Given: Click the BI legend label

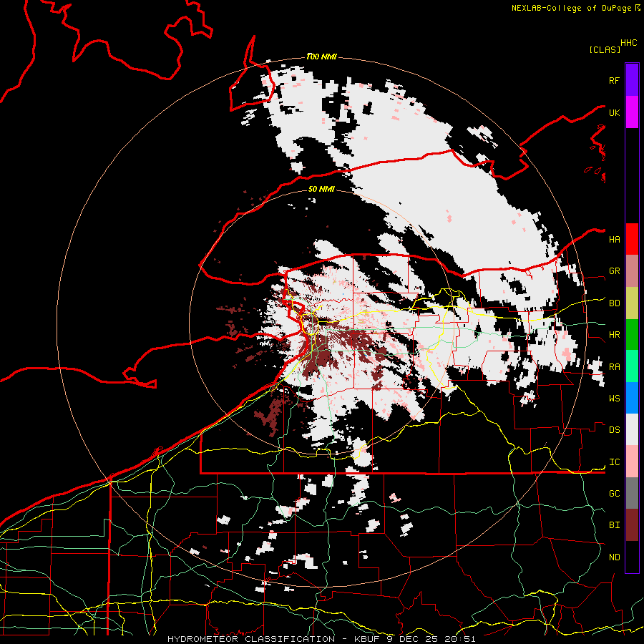Looking at the screenshot, I should pyautogui.click(x=615, y=525).
